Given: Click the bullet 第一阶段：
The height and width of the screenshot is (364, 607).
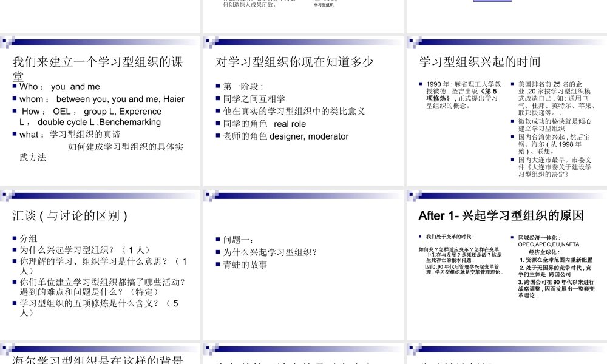Looking at the screenshot, I should click(243, 87).
